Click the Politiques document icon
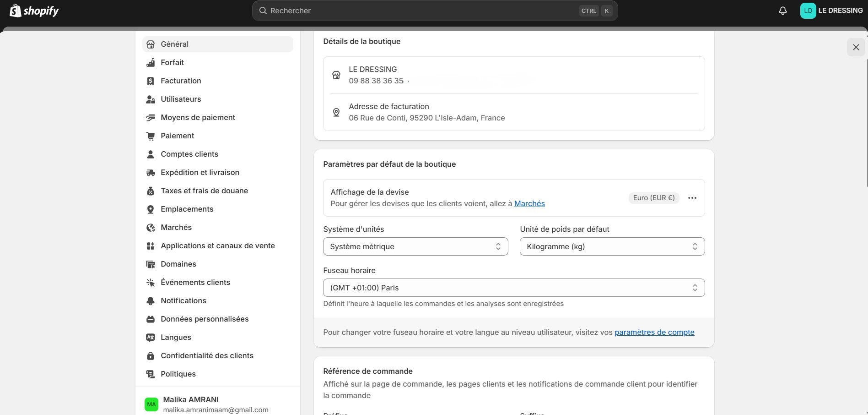The height and width of the screenshot is (415, 868). click(151, 374)
